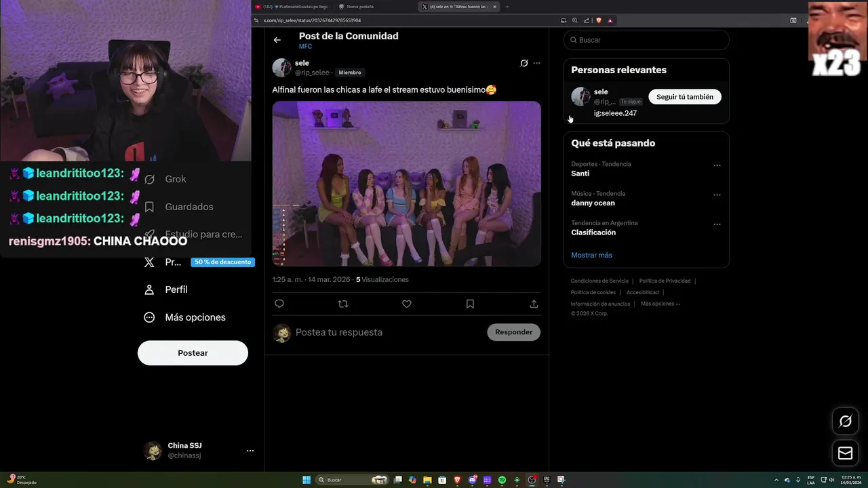Click Accesibilidad footer link

(642, 292)
